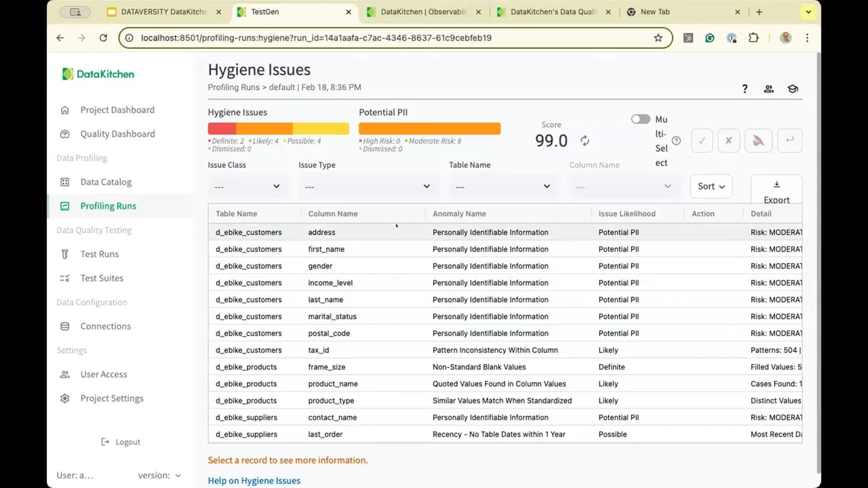Open the Help on Hygiene Issues link
The width and height of the screenshot is (868, 488).
tap(254, 481)
